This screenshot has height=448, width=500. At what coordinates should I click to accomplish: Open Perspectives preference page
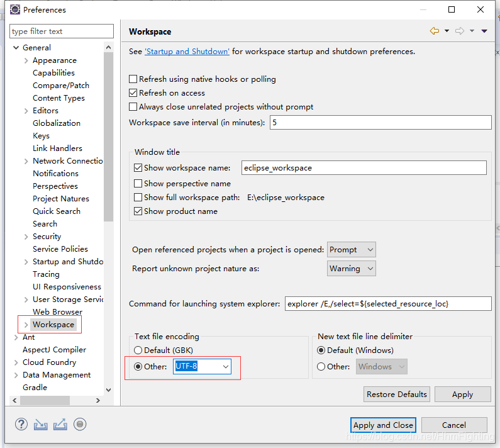55,186
